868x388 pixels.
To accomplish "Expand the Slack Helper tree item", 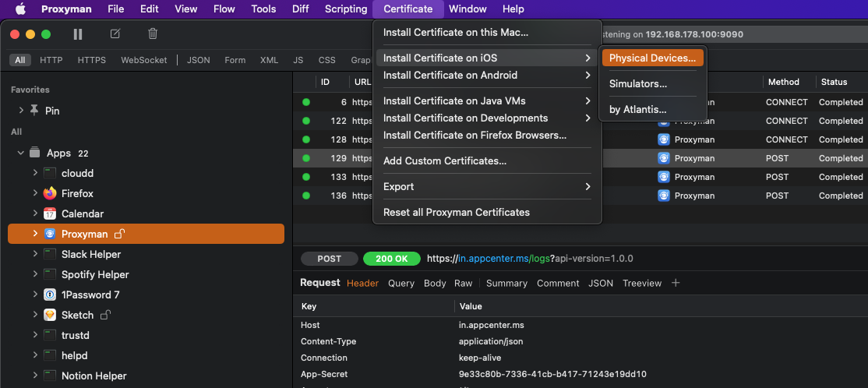I will pos(35,254).
